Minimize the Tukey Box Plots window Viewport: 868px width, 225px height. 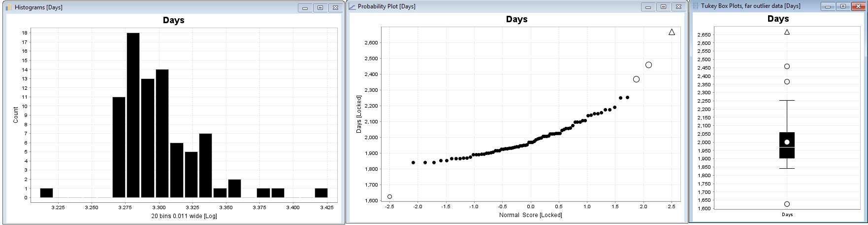(828, 6)
